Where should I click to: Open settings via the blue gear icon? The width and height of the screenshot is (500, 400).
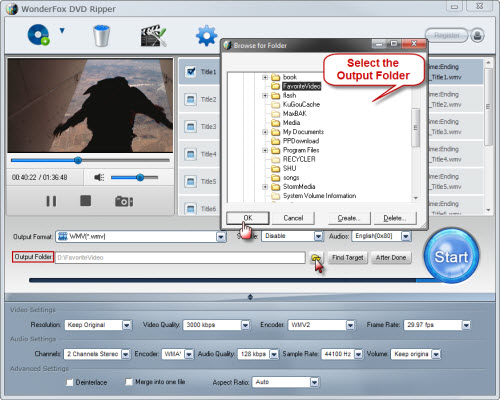pyautogui.click(x=206, y=35)
